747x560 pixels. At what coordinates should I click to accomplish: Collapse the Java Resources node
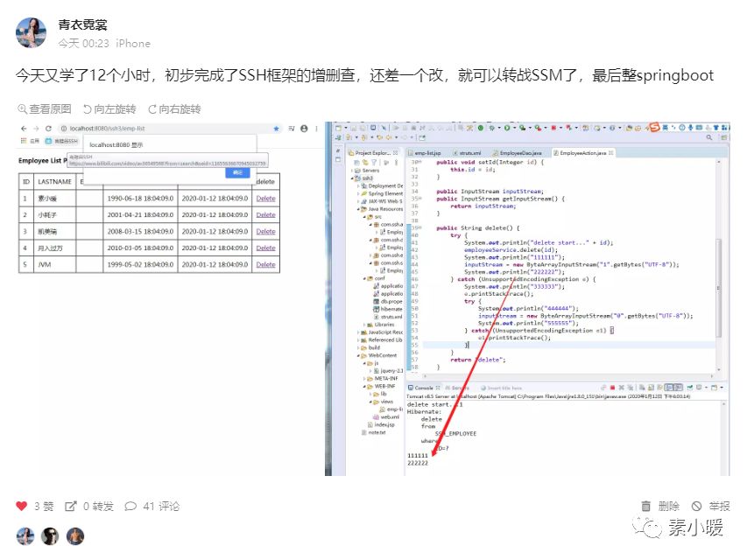point(359,209)
